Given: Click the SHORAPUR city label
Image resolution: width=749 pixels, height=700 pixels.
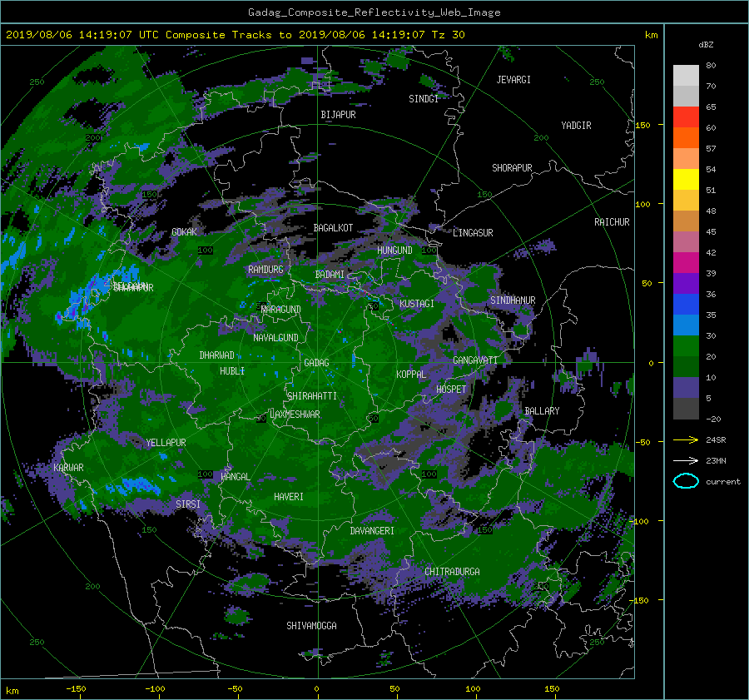Looking at the screenshot, I should (512, 168).
